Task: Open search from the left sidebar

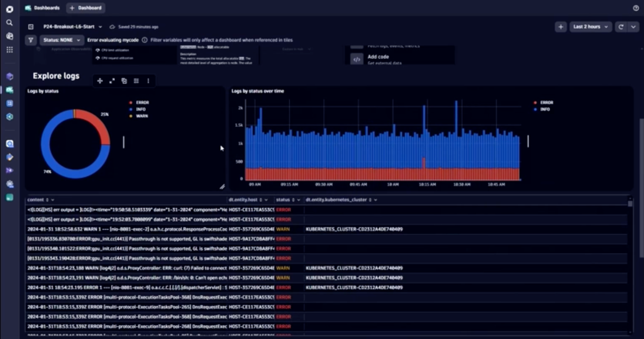Action: pos(10,23)
